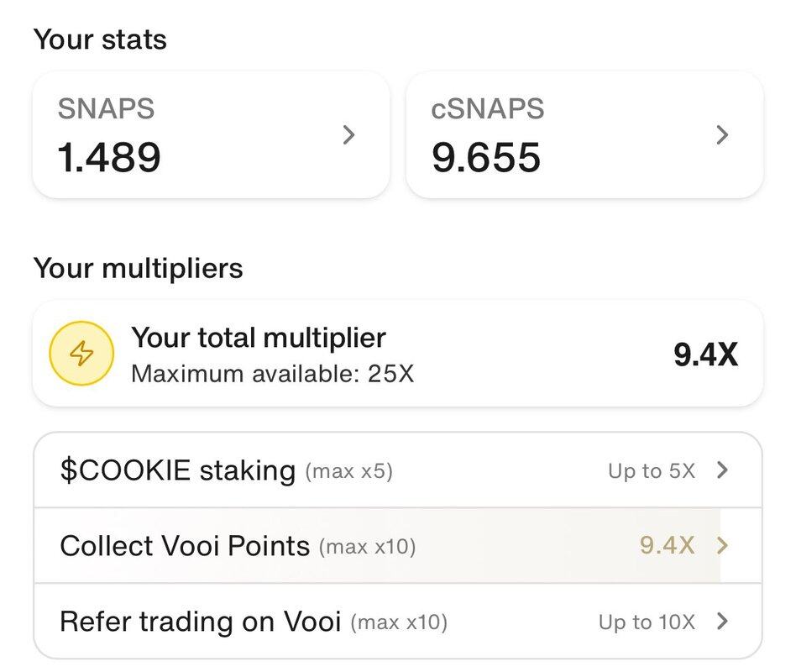Image resolution: width=796 pixels, height=672 pixels.
Task: Expand Refer trading on Vooi chevron
Action: (x=722, y=622)
